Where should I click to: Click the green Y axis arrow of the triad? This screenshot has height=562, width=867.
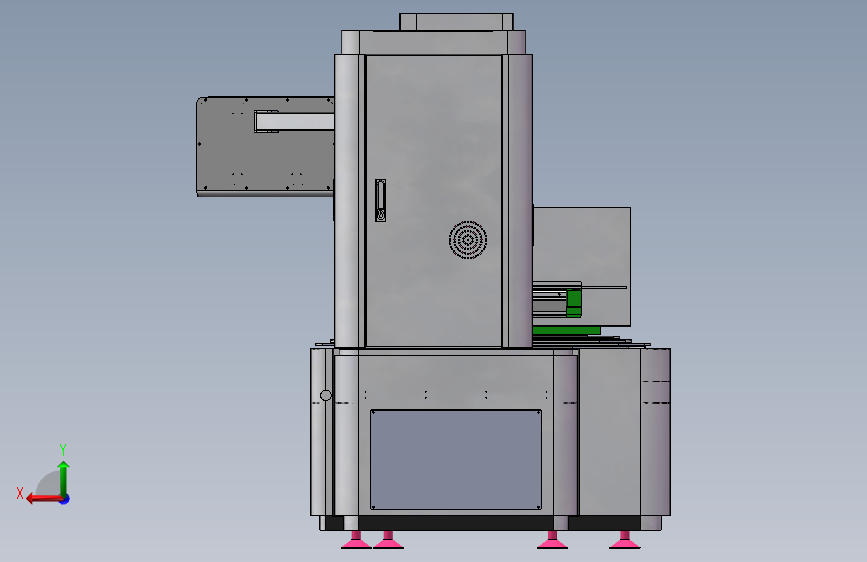point(64,478)
